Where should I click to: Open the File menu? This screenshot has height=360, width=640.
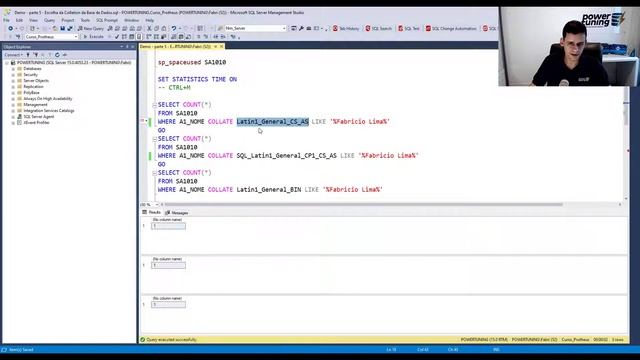click(7, 20)
